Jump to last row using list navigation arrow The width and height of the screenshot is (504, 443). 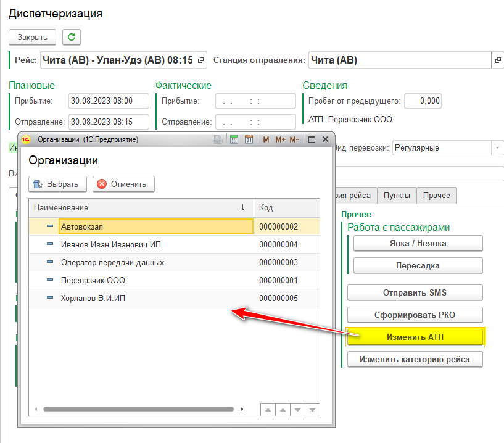point(312,409)
